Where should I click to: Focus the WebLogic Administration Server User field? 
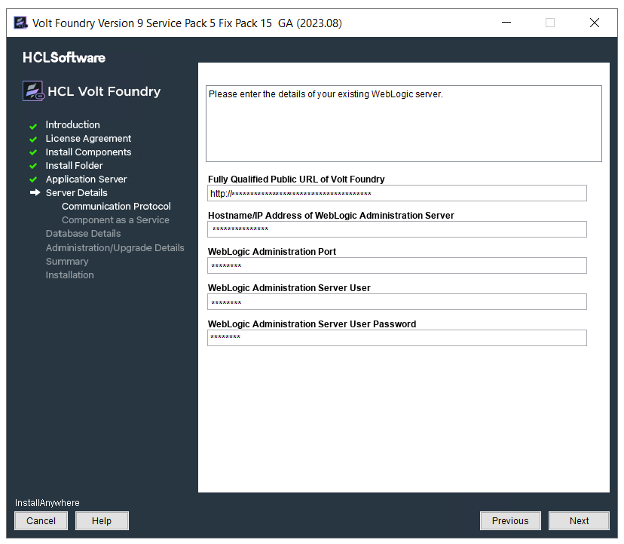397,302
